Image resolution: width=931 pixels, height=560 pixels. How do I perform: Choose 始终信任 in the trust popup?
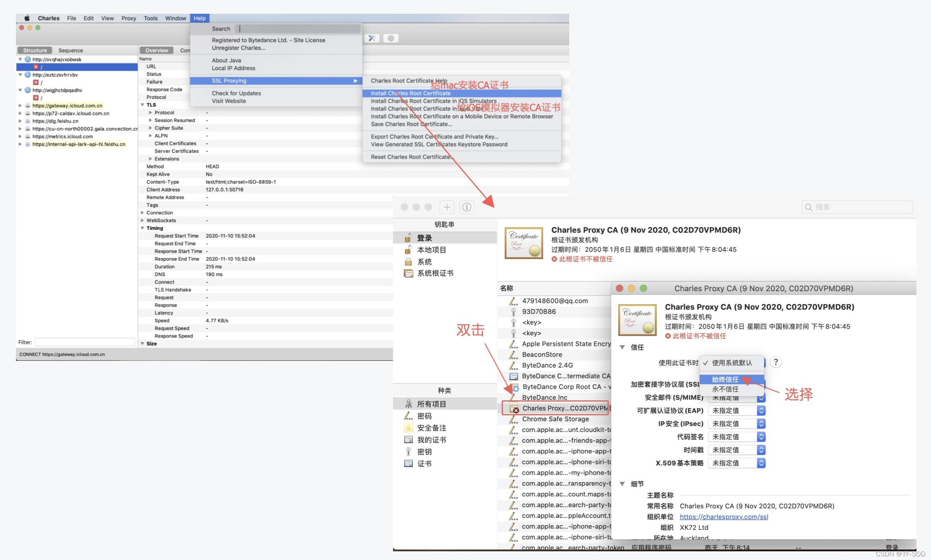pos(732,379)
